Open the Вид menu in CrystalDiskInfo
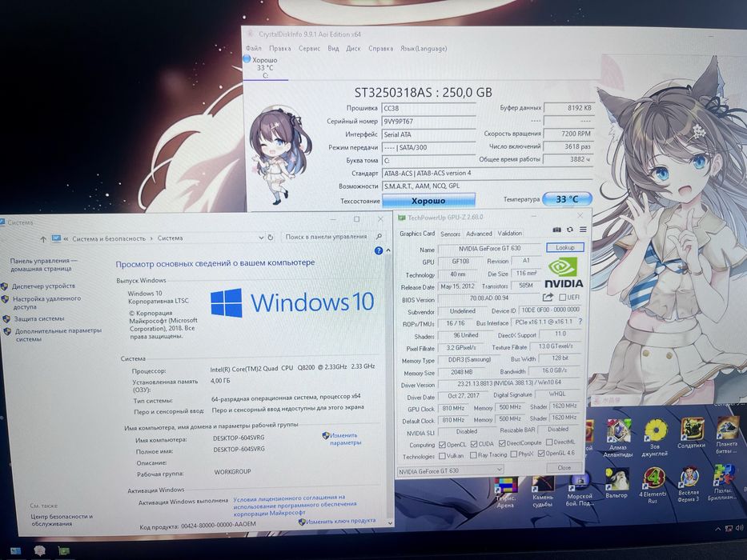 pyautogui.click(x=334, y=48)
